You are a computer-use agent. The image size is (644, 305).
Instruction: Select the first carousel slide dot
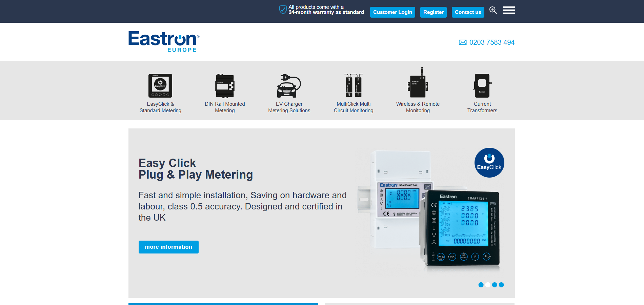pyautogui.click(x=481, y=285)
